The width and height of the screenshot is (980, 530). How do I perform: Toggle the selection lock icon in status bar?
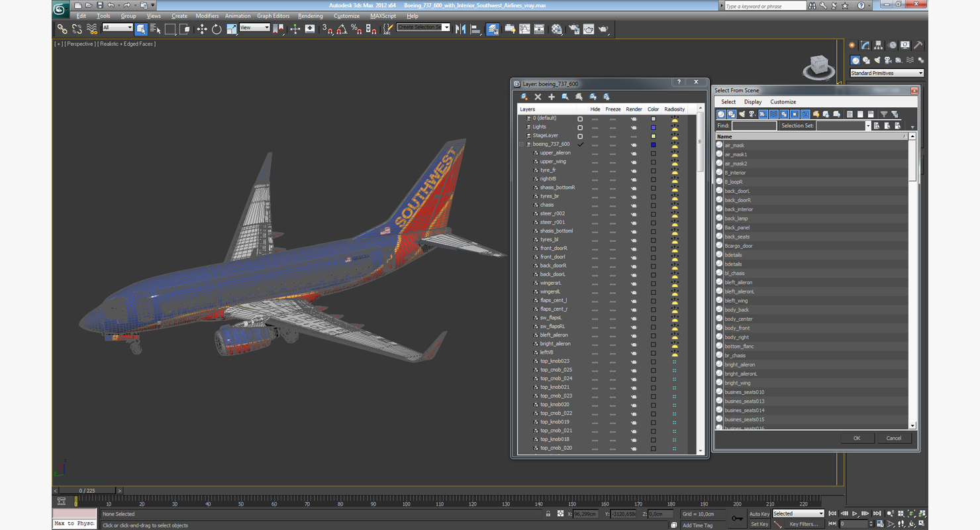(x=548, y=513)
